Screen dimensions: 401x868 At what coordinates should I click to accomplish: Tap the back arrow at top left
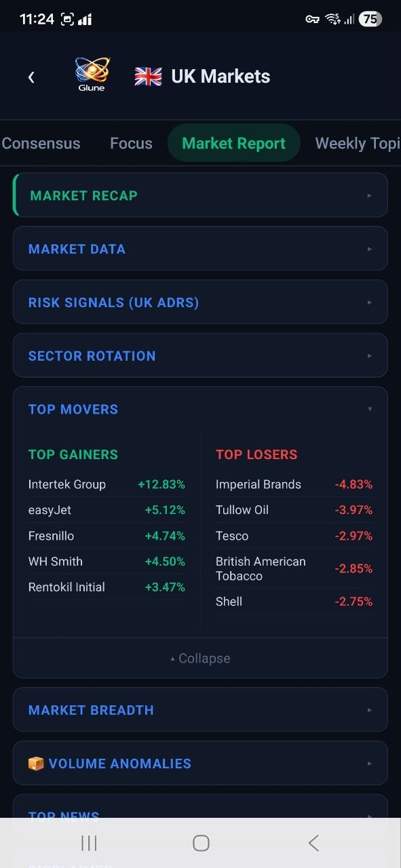[31, 77]
